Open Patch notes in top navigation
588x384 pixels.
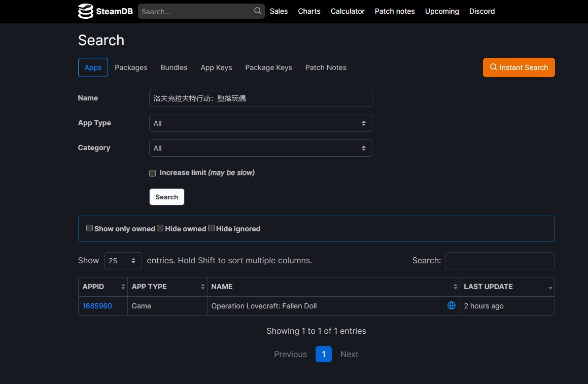point(395,11)
